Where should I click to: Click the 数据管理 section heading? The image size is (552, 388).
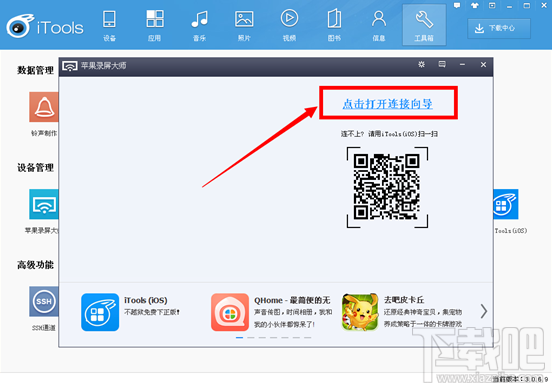click(x=36, y=70)
